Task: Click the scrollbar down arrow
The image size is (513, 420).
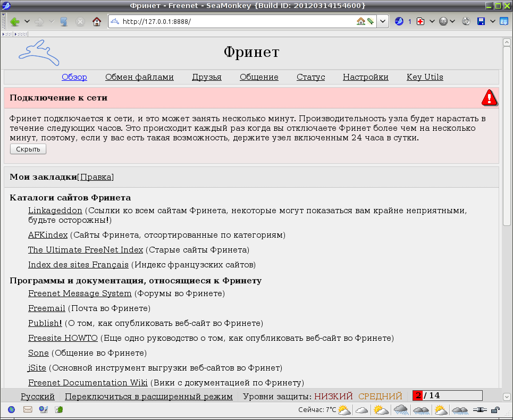Action: point(507,397)
